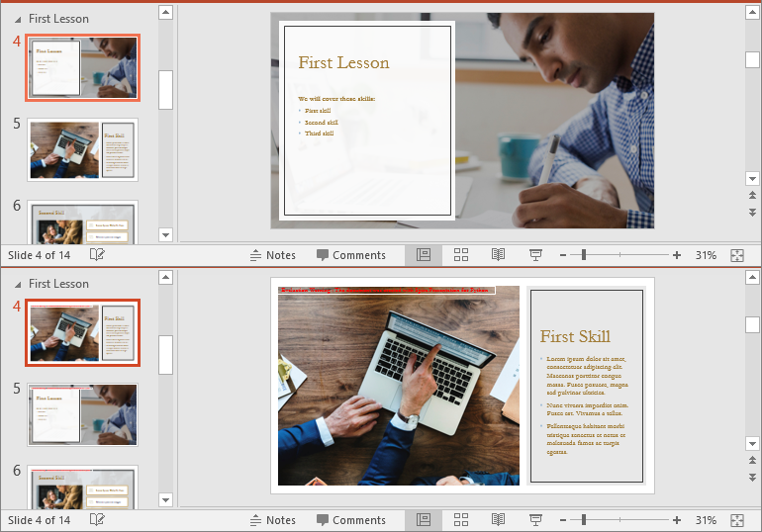Click the slide area scrollbar thumb in bottom window
Viewport: 762px width, 532px height.
pos(752,324)
